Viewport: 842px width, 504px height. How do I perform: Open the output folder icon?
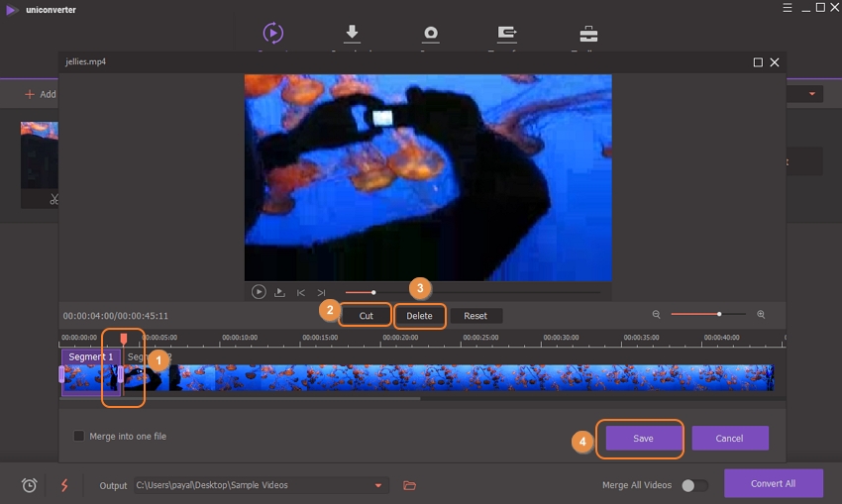409,485
